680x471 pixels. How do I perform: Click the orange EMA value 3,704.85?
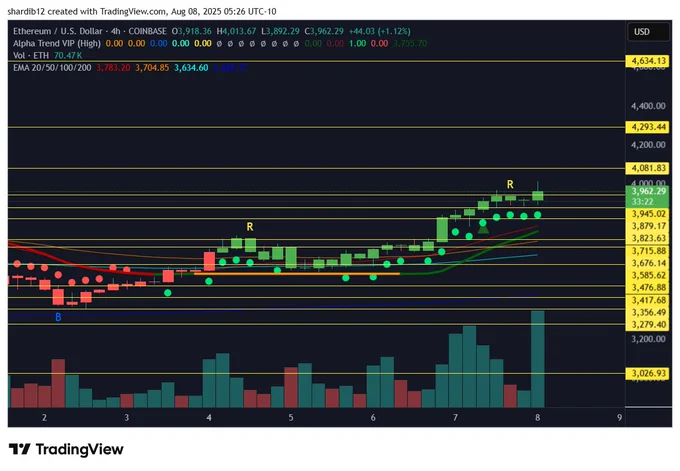pos(152,68)
